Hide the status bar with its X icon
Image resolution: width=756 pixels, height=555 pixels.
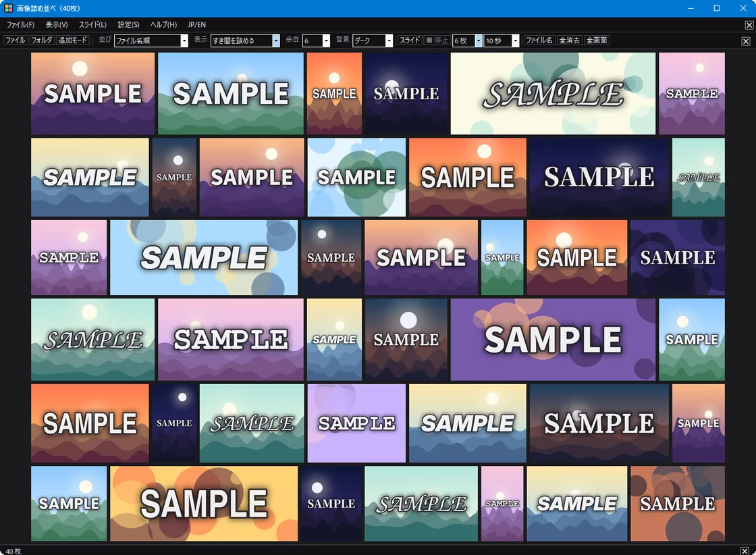coord(745,551)
